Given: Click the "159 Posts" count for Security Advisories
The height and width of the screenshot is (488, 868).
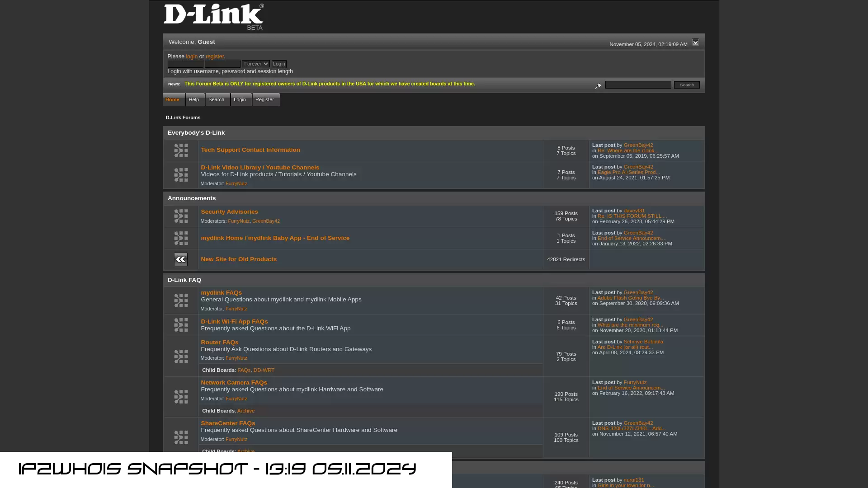Looking at the screenshot, I should click(x=566, y=213).
